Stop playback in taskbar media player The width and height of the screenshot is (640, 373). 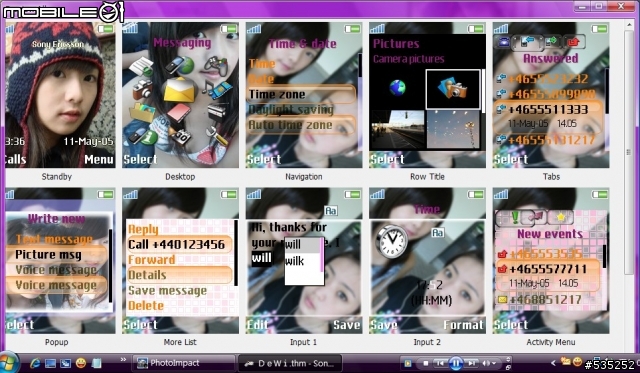426,363
